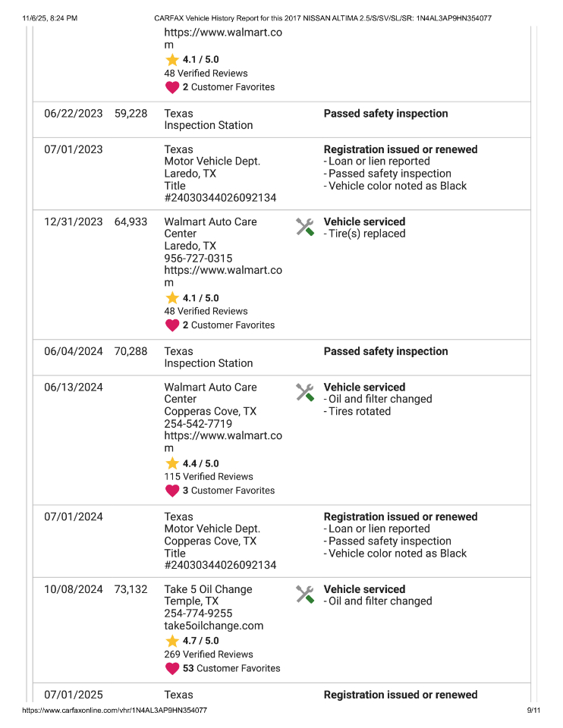Click wrench icon for Copperas Cove Walmart service

point(304,392)
